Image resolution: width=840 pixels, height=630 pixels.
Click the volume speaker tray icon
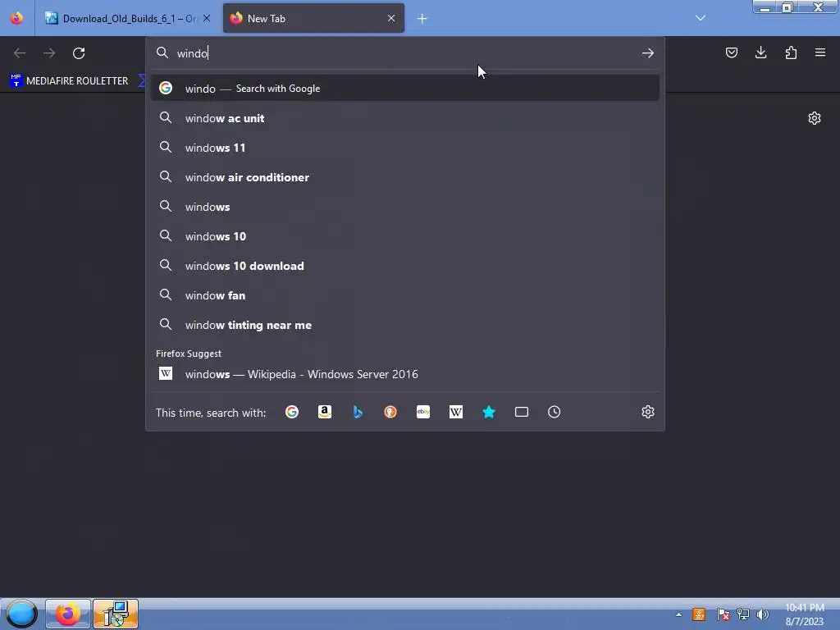click(x=762, y=614)
